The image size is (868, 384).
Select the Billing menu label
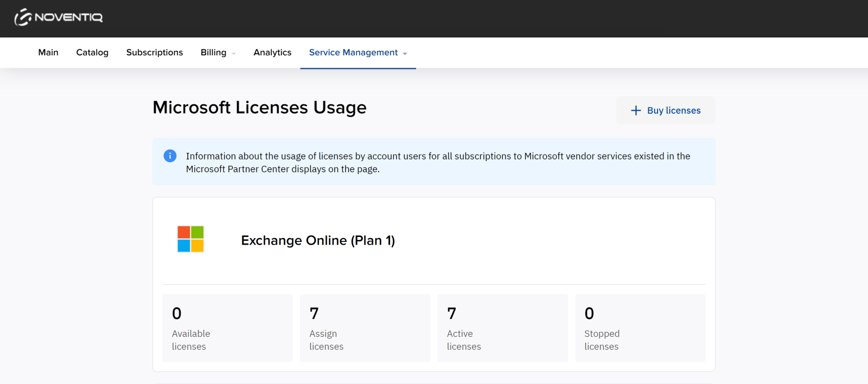click(213, 53)
